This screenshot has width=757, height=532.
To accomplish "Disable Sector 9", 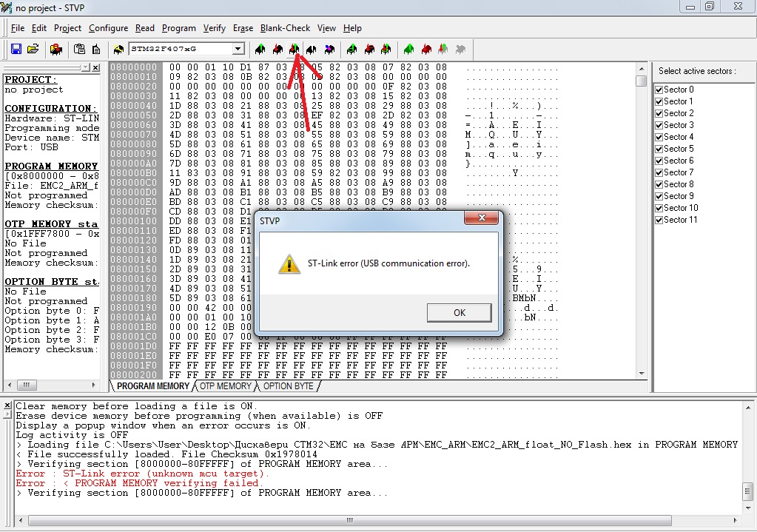I will [659, 196].
